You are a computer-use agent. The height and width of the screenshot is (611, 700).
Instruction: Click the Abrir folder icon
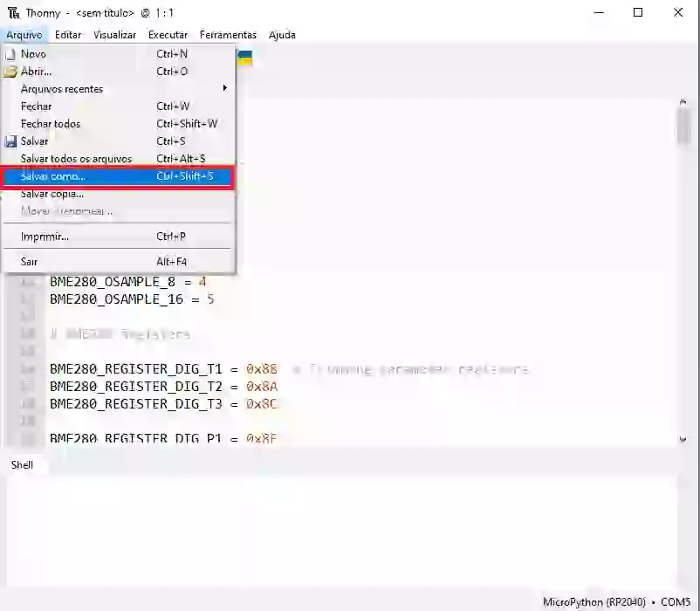click(x=10, y=72)
